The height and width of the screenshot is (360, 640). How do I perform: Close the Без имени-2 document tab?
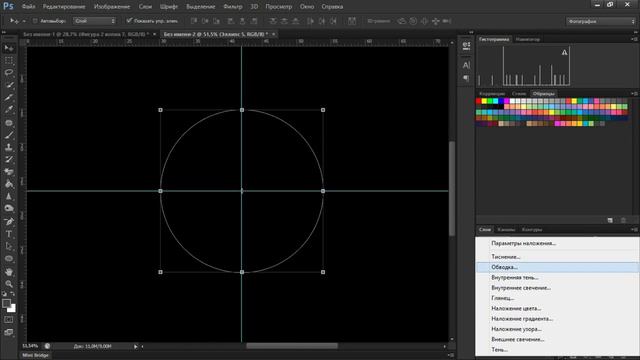(x=273, y=34)
